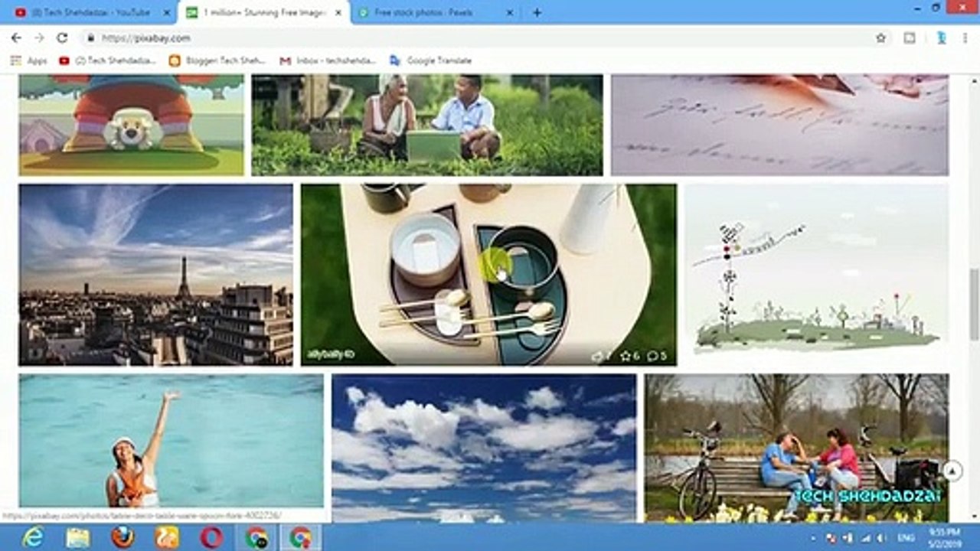Click the page vertical scrollbar thumb
This screenshot has width=980, height=551.
[974, 304]
